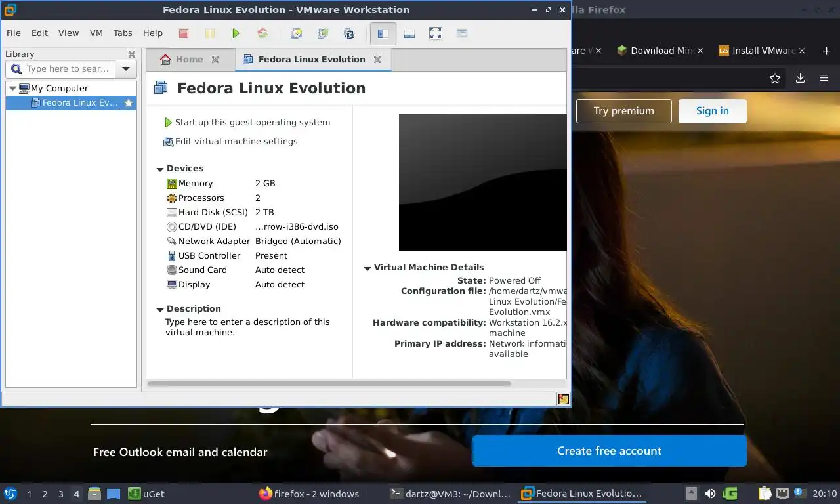Click the Network Adapter device icon

tap(172, 241)
